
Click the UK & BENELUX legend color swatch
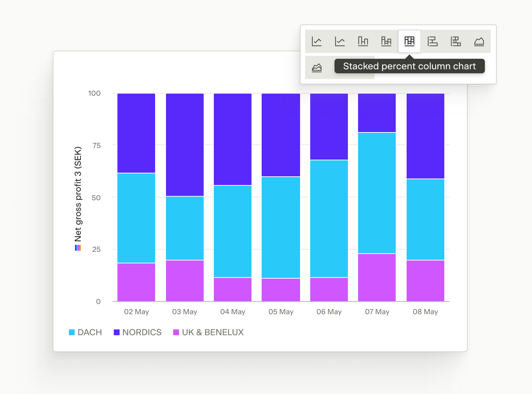tap(176, 332)
